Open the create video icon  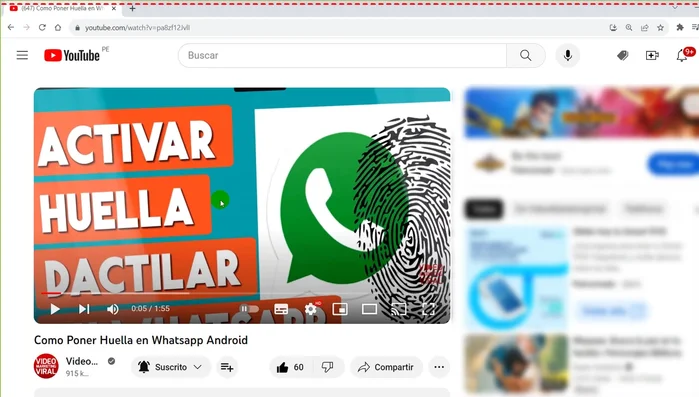click(x=652, y=55)
